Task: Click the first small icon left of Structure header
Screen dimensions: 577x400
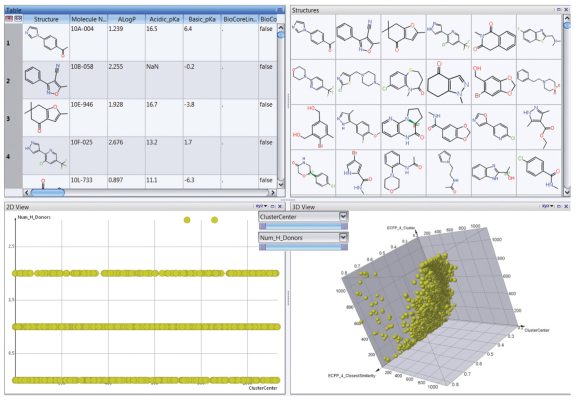Action: (9, 18)
